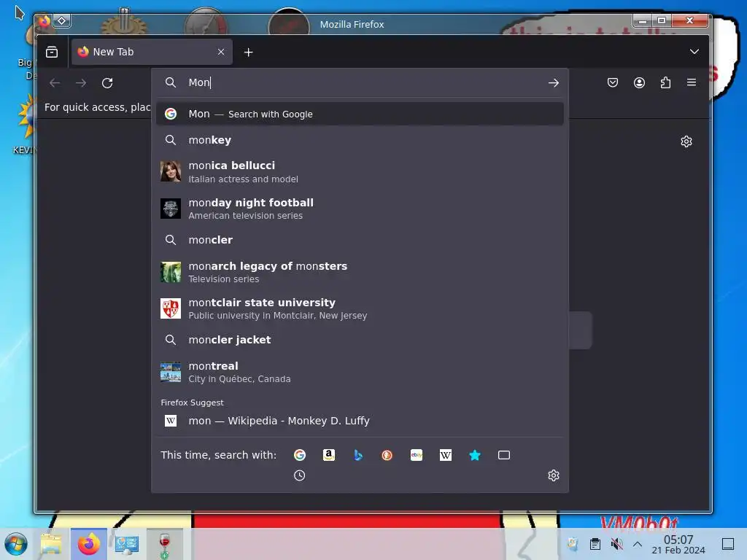
Task: Open Windows Start menu orb
Action: click(x=16, y=544)
